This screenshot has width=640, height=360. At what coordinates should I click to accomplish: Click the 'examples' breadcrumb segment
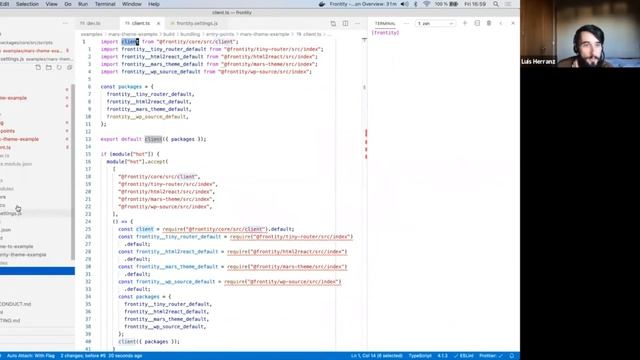tap(91, 34)
